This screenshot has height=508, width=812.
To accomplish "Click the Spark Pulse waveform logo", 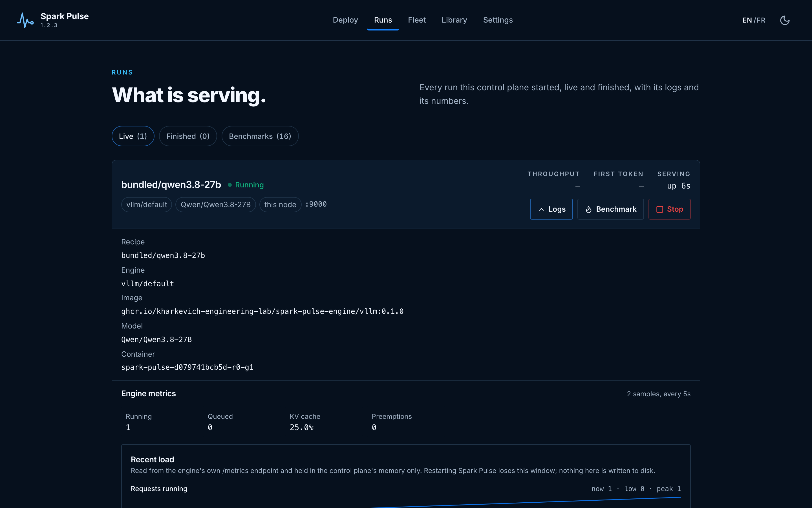I will [25, 20].
